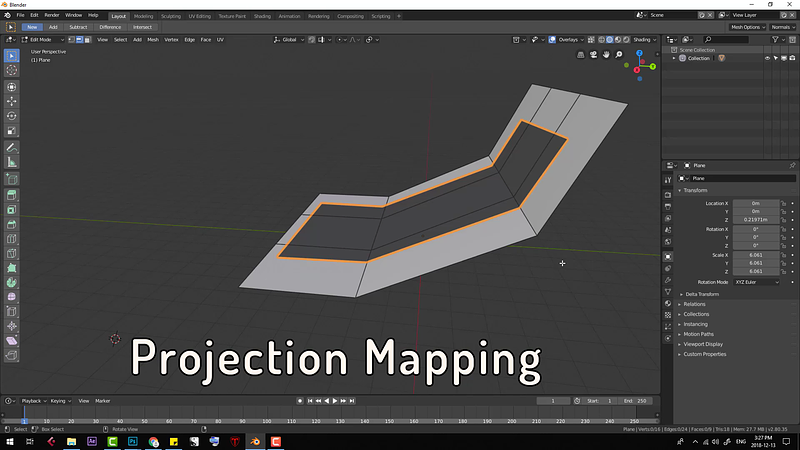The height and width of the screenshot is (450, 800).
Task: Select the Loop Cut tool
Action: coord(12,239)
